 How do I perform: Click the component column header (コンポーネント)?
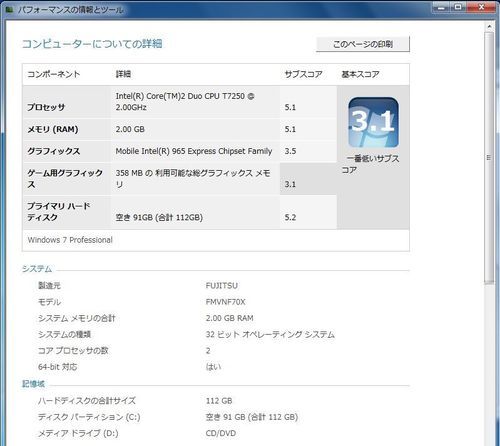point(54,74)
